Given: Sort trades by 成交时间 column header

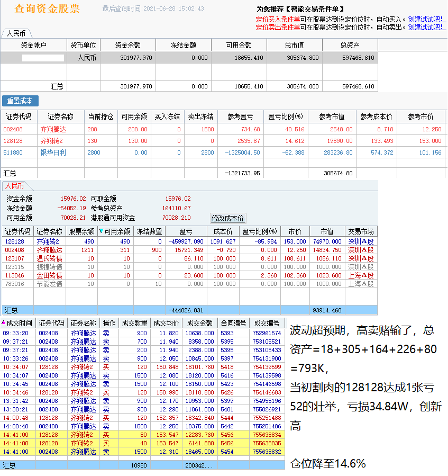Looking at the screenshot, I should pyautogui.click(x=18, y=323).
